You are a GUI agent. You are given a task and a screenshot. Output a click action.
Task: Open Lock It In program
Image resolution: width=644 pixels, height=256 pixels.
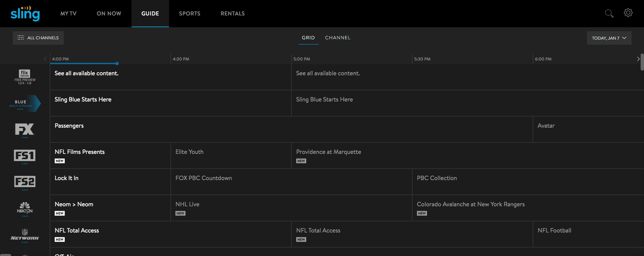[x=110, y=182]
